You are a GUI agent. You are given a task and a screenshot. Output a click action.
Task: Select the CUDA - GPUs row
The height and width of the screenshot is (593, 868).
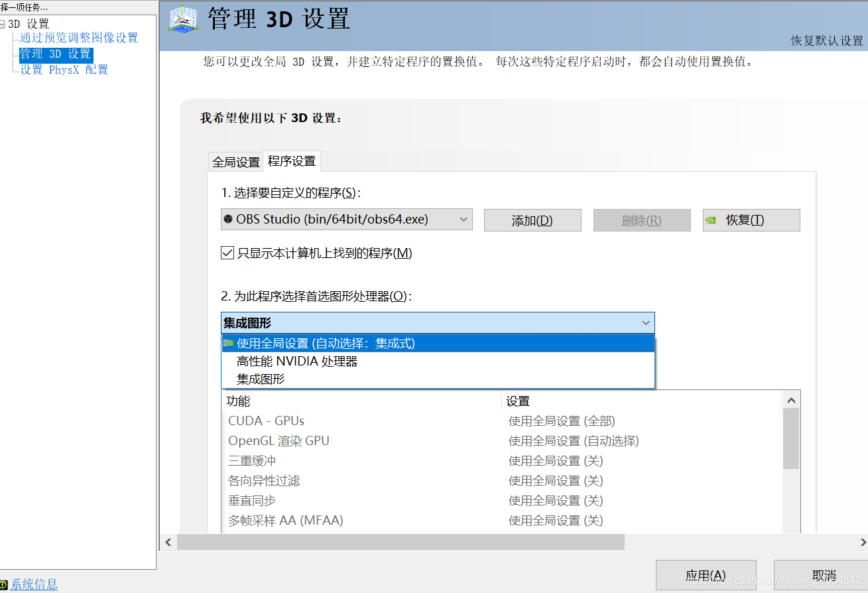[x=502, y=421]
